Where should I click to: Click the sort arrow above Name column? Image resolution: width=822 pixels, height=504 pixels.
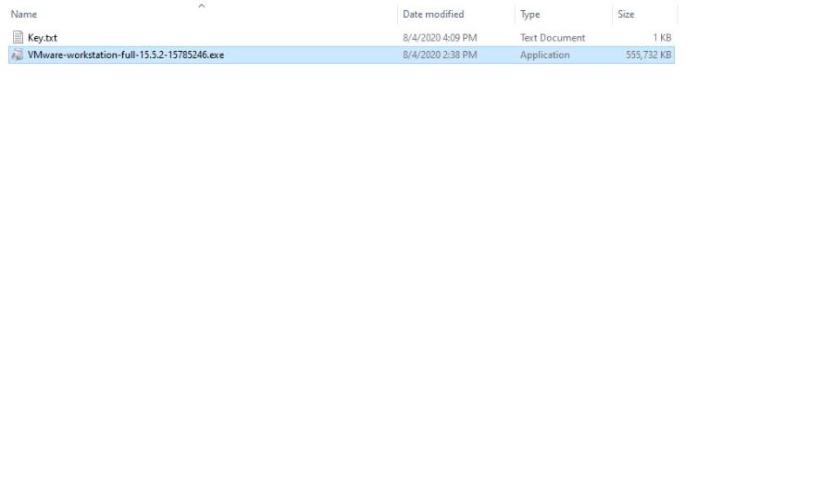tap(201, 6)
